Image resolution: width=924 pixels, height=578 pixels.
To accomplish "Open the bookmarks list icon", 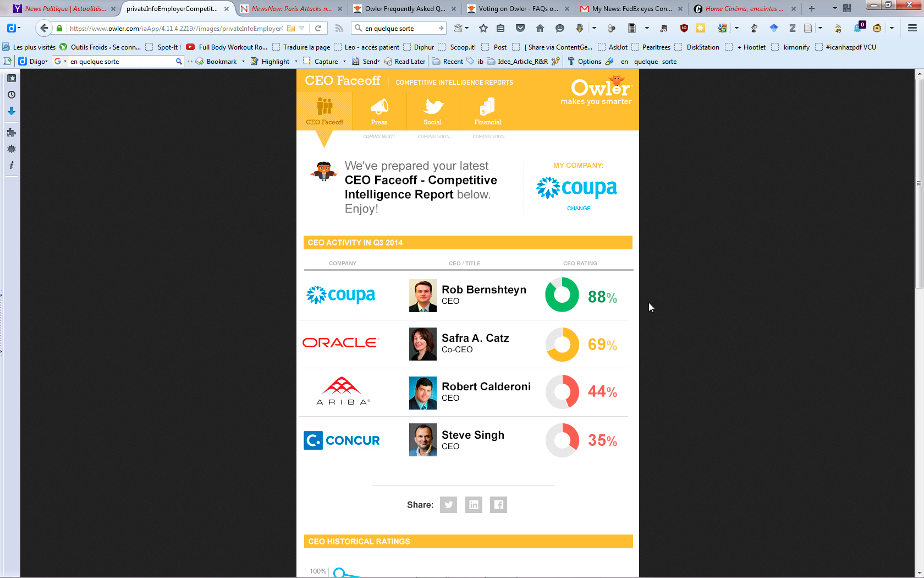I will [501, 28].
